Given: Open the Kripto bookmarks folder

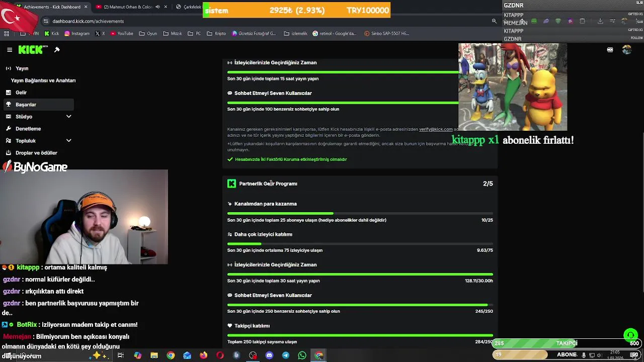Looking at the screenshot, I should (216, 34).
